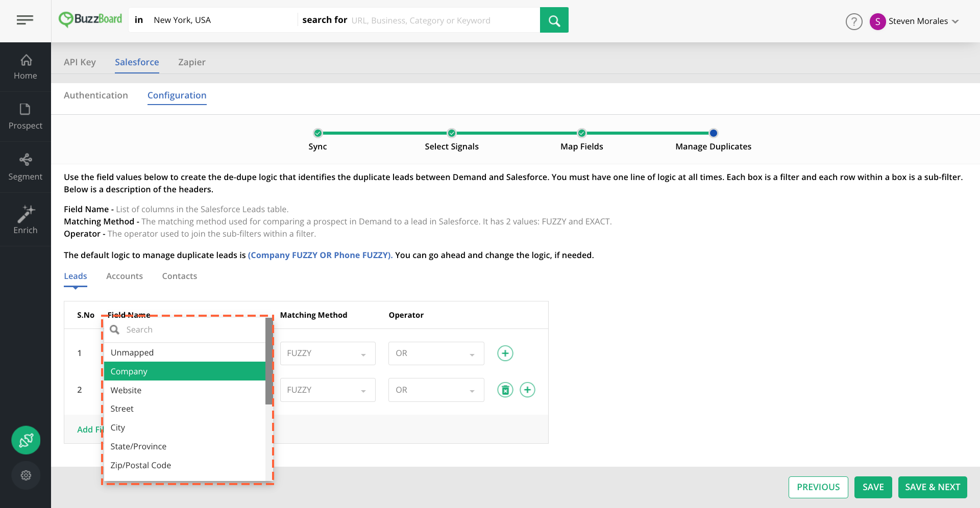The image size is (980, 508).
Task: Open the row 2 OR operator dropdown
Action: pyautogui.click(x=436, y=390)
